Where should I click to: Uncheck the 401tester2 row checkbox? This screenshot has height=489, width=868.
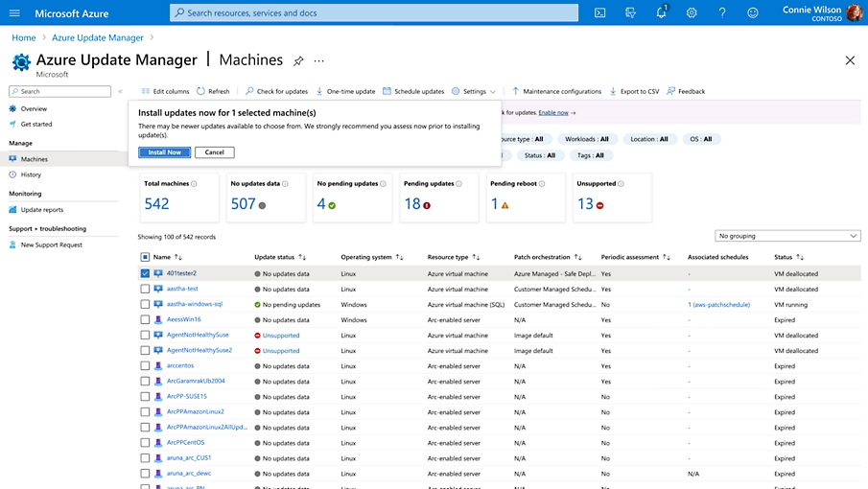click(145, 273)
